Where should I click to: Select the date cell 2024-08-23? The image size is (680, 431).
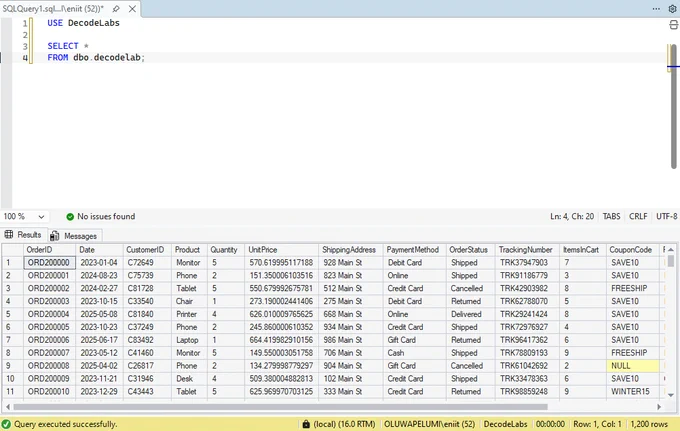99,276
